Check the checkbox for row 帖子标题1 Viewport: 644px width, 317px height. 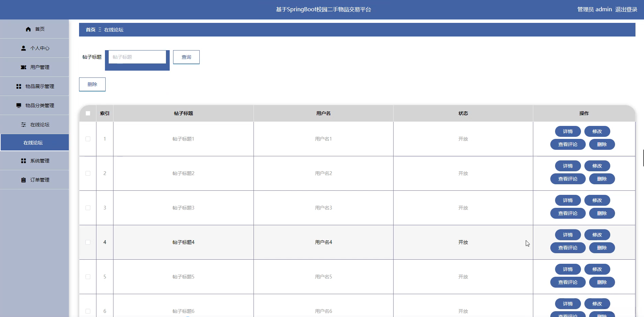[88, 139]
